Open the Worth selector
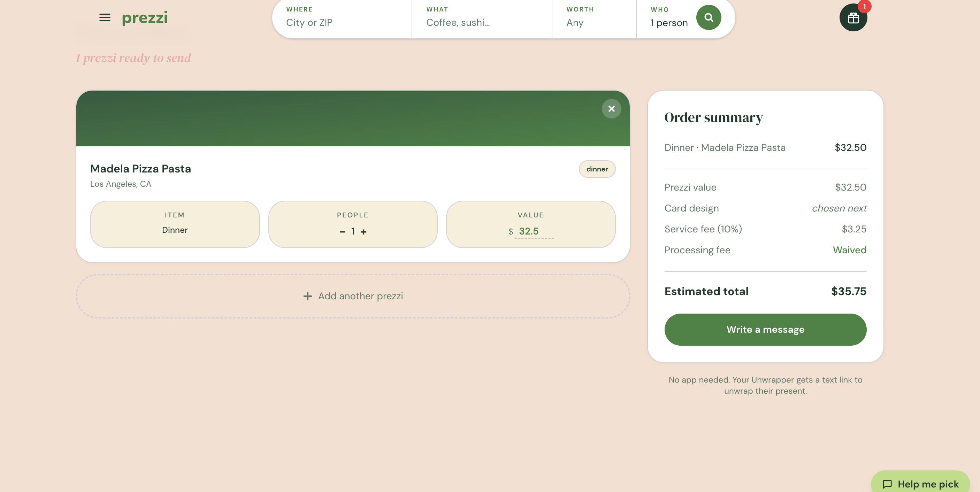Viewport: 980px width, 492px height. click(x=594, y=17)
